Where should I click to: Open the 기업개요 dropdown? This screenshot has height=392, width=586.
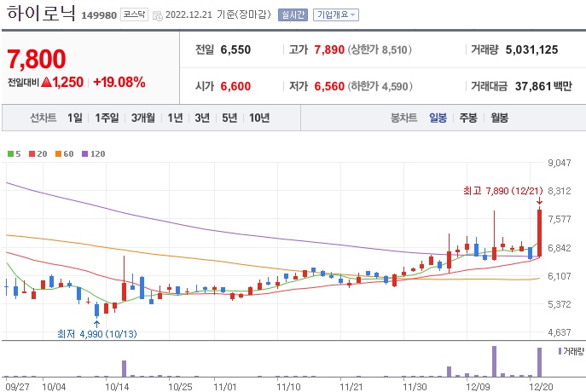point(335,15)
